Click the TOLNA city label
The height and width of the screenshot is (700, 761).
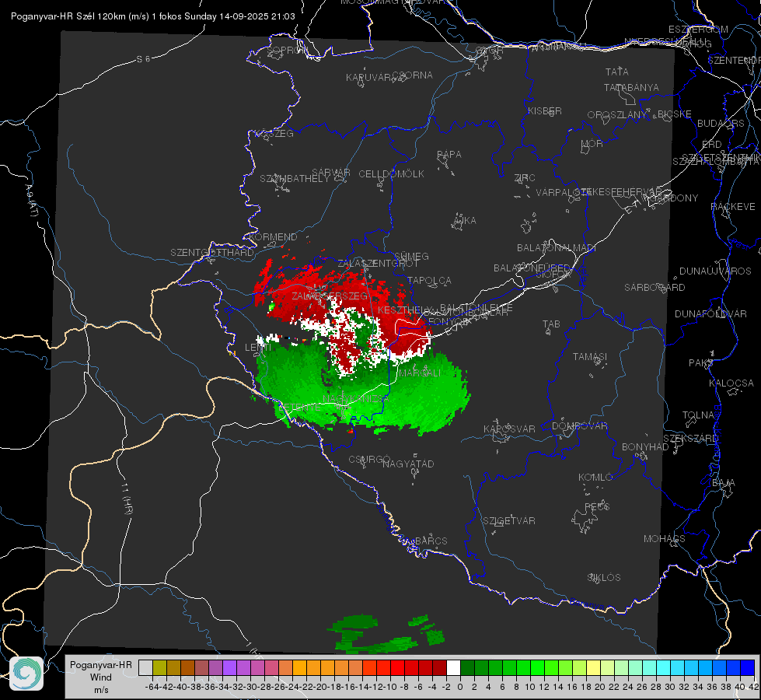point(698,415)
